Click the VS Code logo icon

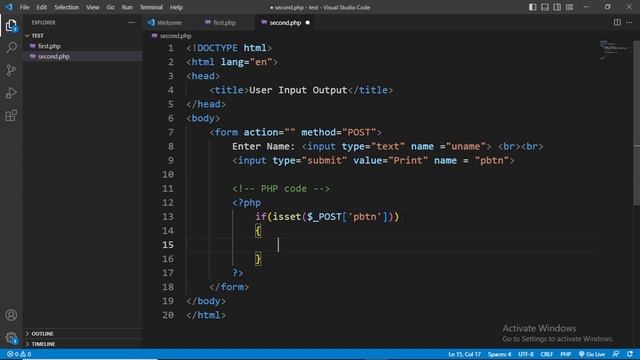point(9,7)
